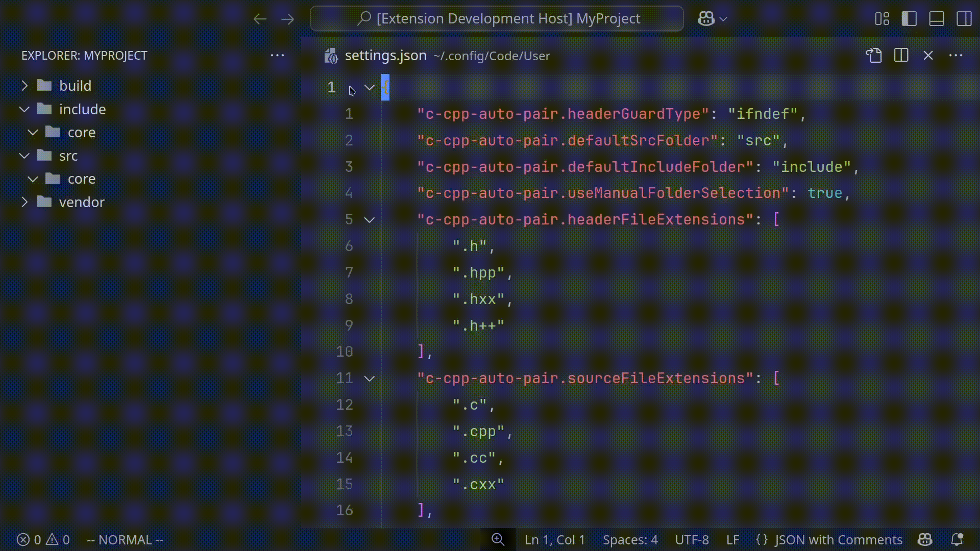Click JSON with Comments language mode
Image resolution: width=980 pixels, height=551 pixels.
coord(838,540)
